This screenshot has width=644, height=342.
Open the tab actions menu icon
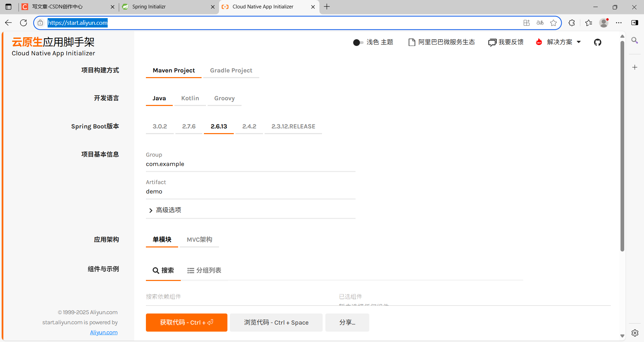[8, 7]
